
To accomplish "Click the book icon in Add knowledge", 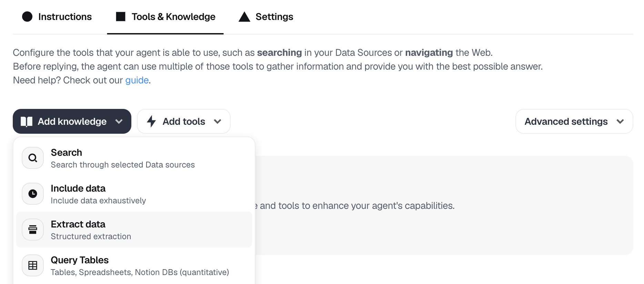I will (27, 122).
